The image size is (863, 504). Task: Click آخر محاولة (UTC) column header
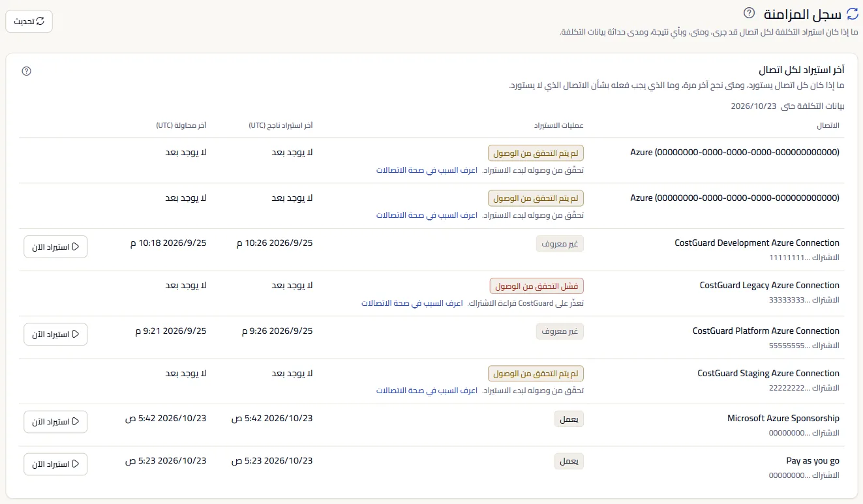(x=181, y=125)
